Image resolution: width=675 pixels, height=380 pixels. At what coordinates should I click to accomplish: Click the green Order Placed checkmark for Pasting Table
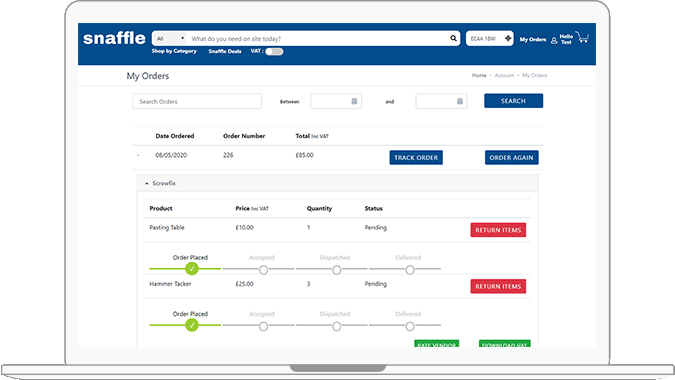click(x=192, y=269)
